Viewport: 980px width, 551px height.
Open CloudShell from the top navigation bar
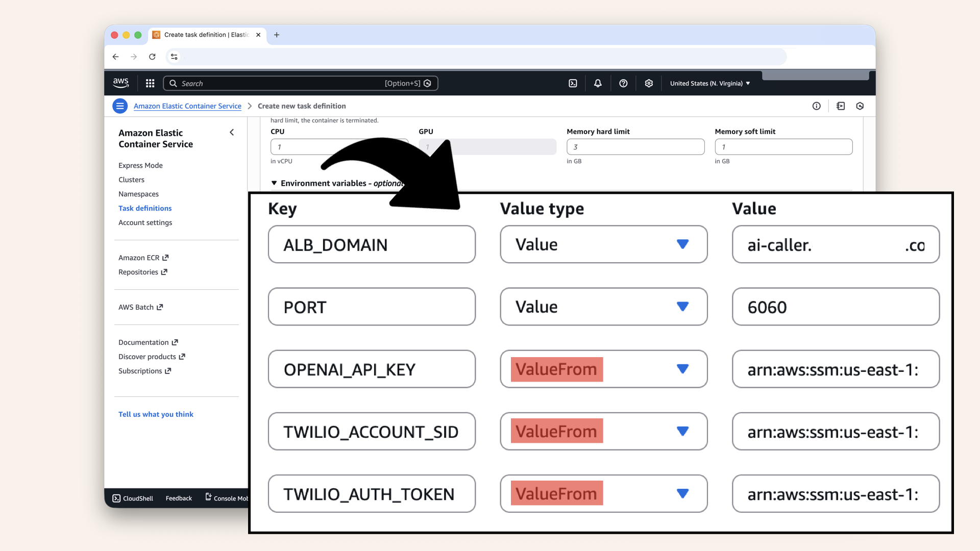573,83
